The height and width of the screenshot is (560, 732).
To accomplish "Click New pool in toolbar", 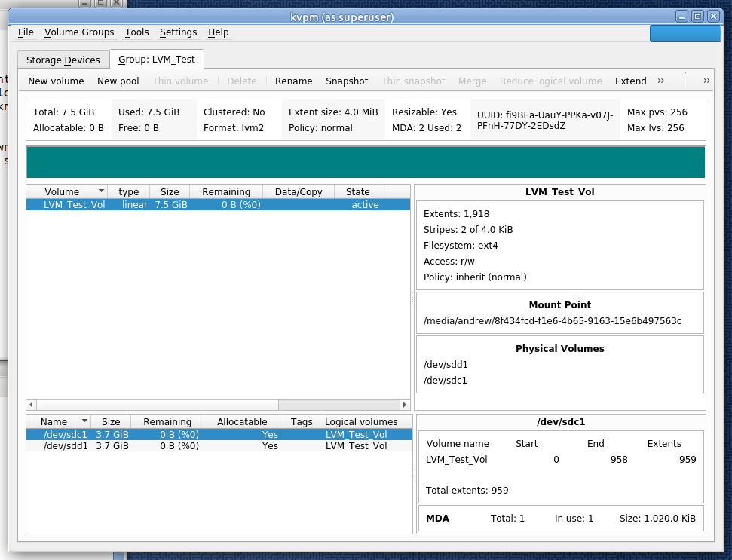I will pos(118,81).
